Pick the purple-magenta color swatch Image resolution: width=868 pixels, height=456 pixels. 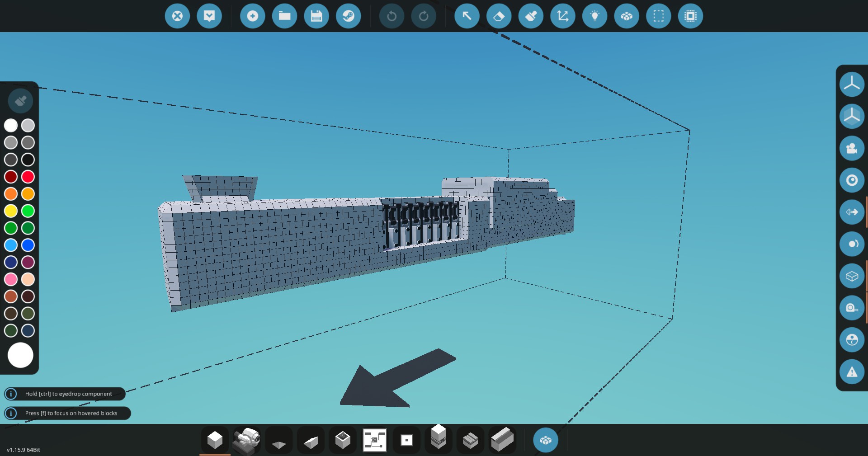click(28, 262)
